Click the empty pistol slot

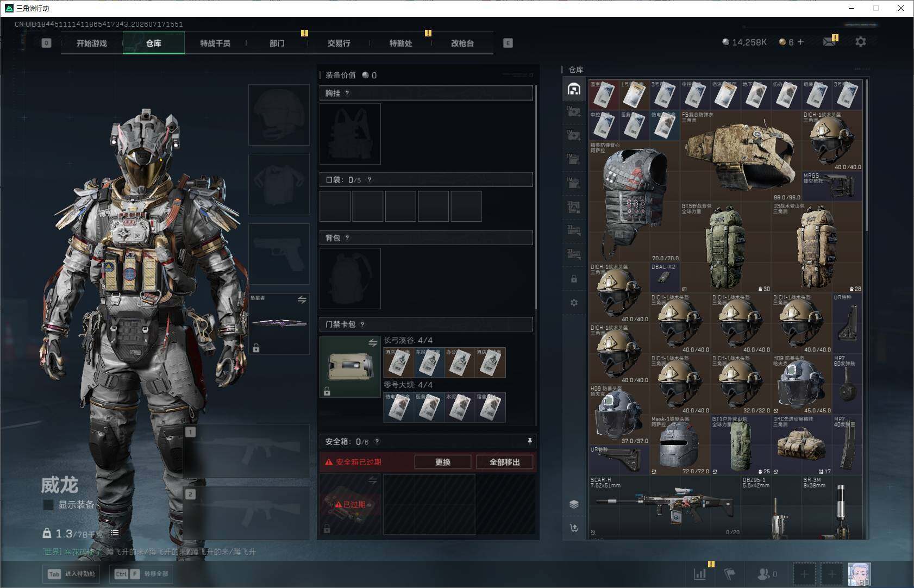279,254
